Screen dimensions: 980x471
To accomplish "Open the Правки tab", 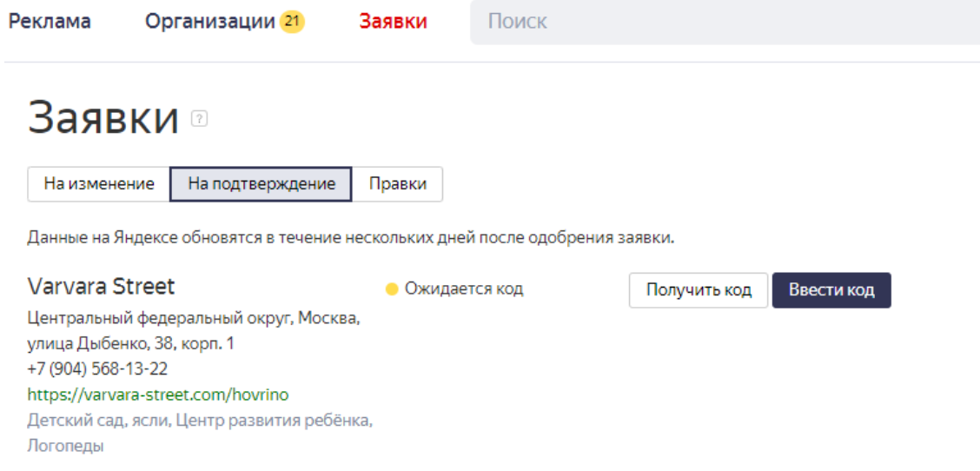I will pos(398,184).
